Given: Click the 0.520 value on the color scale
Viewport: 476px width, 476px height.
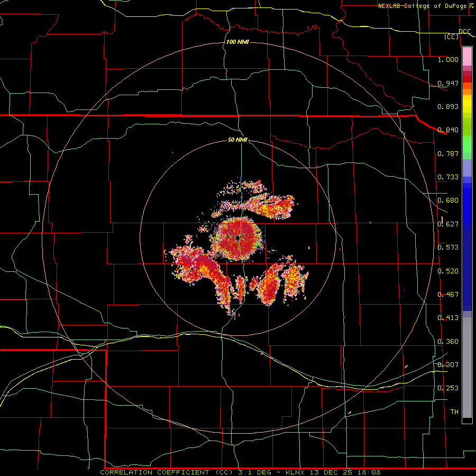Looking at the screenshot, I should tap(448, 271).
